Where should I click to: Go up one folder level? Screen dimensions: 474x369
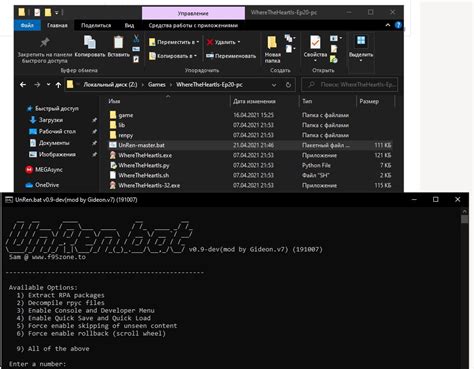point(58,85)
